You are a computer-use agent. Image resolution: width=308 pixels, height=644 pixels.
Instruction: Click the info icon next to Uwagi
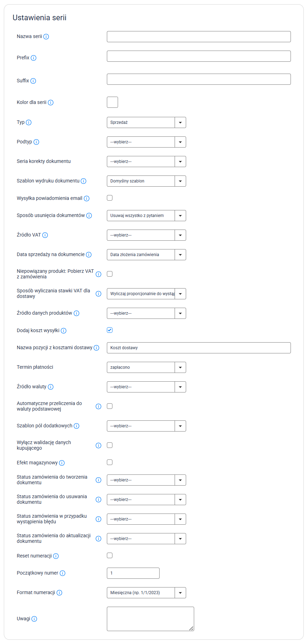[x=34, y=619]
